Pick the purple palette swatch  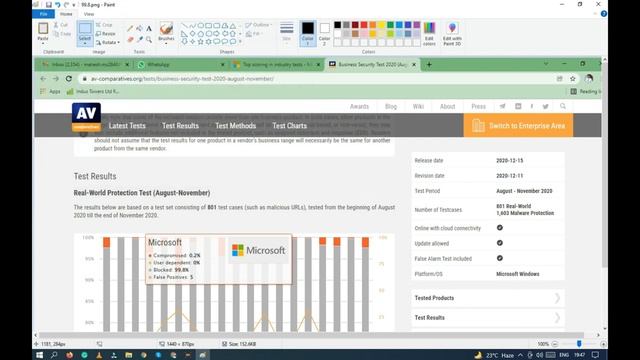pyautogui.click(x=417, y=25)
